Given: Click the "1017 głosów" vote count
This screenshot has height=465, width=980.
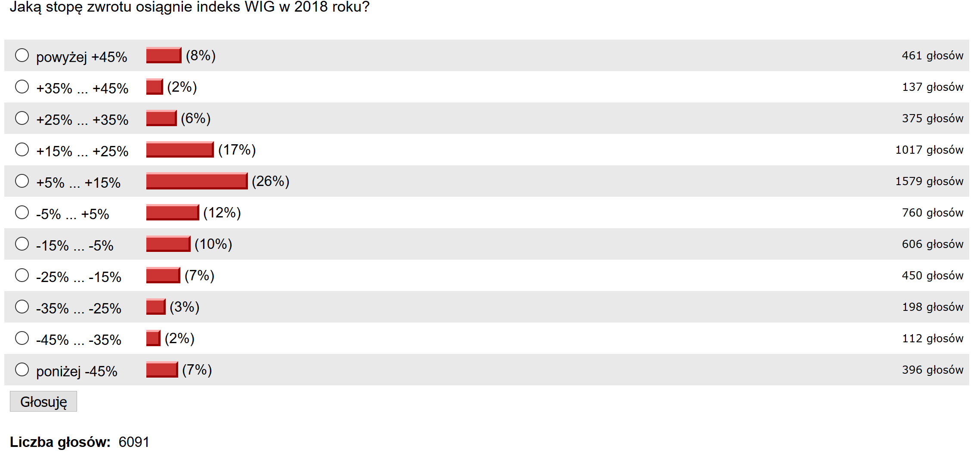Looking at the screenshot, I should click(x=929, y=150).
